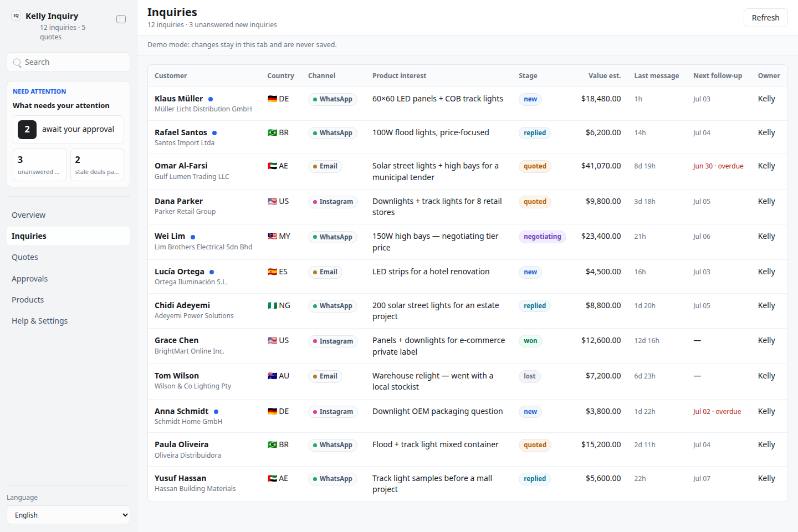Click the 'new' stage badge for Lucía Ortega
The image size is (798, 532).
pyautogui.click(x=530, y=272)
